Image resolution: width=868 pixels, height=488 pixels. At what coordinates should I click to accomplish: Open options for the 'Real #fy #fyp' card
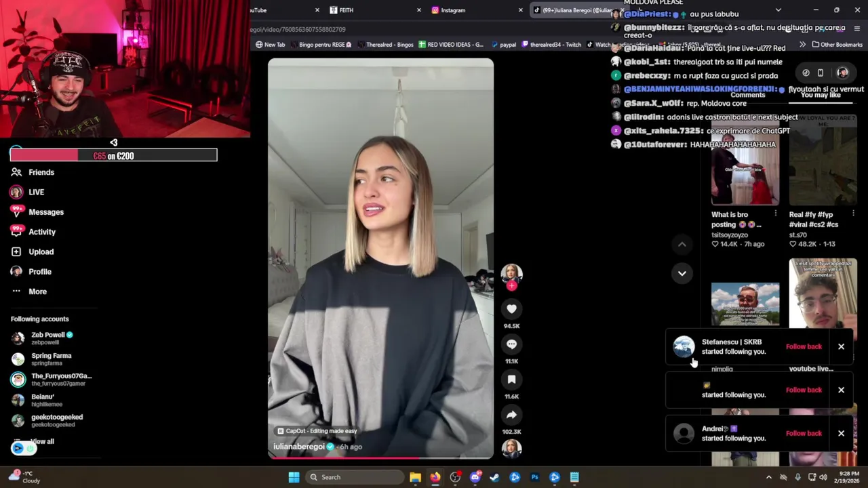pos(853,213)
